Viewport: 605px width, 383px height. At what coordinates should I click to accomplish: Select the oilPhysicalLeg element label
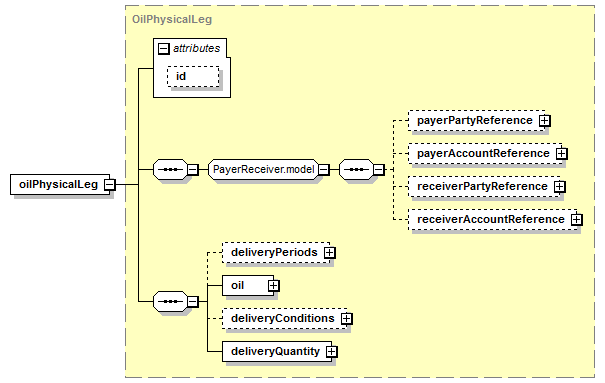[x=59, y=184]
